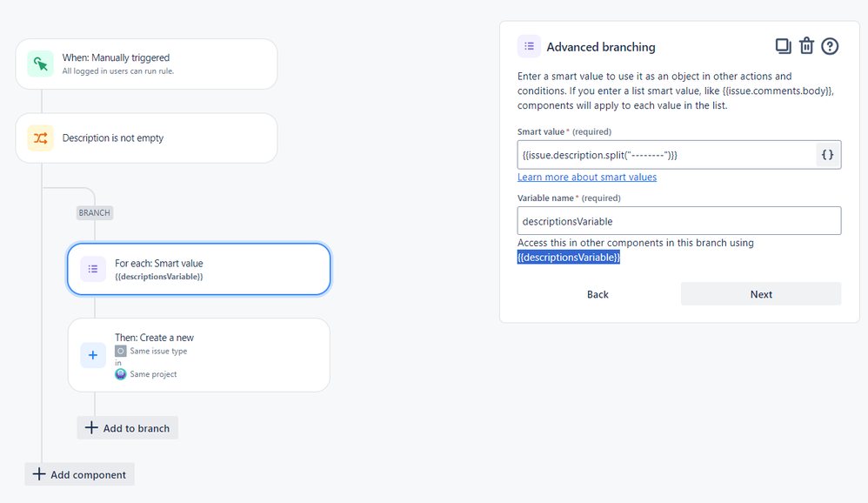Delete component using the trash icon
This screenshot has height=503, width=868.
(x=806, y=46)
